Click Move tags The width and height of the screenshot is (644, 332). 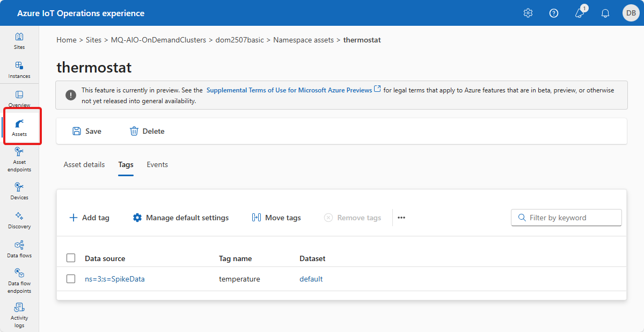(x=276, y=218)
